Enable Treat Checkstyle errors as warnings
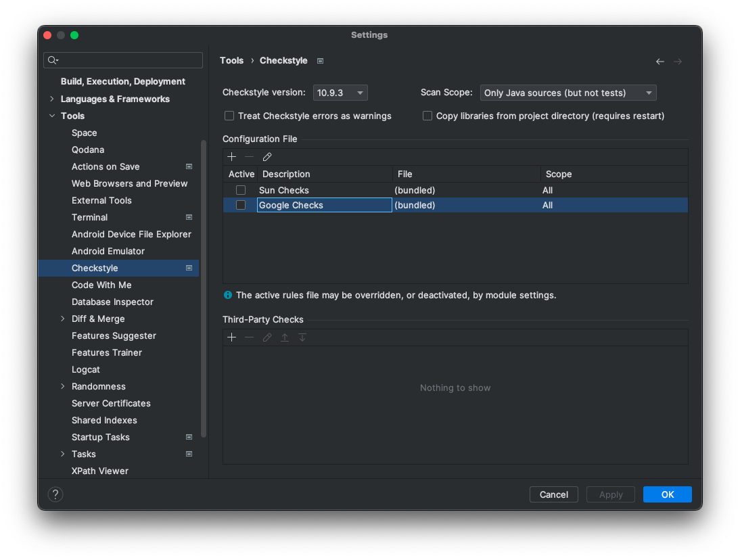The width and height of the screenshot is (740, 560). (229, 116)
